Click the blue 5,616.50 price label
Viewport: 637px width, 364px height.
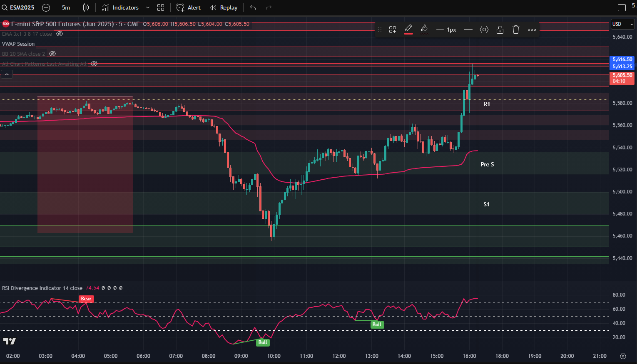[622, 59]
